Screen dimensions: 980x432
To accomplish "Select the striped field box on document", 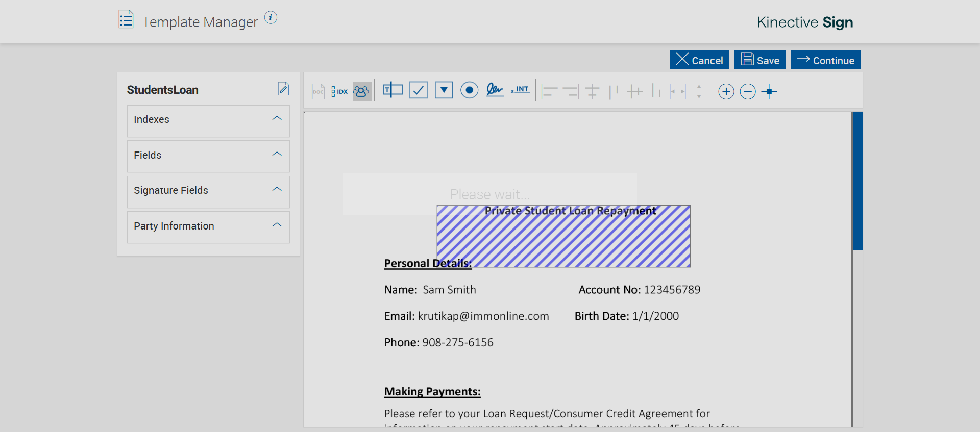I will point(563,237).
